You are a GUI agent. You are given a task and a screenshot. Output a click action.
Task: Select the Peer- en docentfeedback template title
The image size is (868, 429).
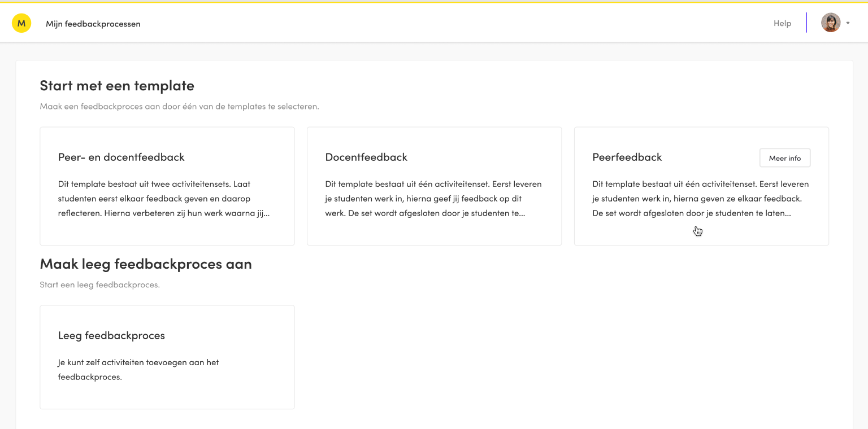121,157
